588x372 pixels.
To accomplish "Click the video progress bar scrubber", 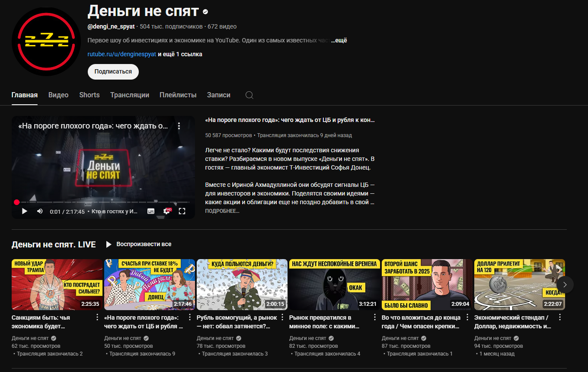I will [16, 202].
